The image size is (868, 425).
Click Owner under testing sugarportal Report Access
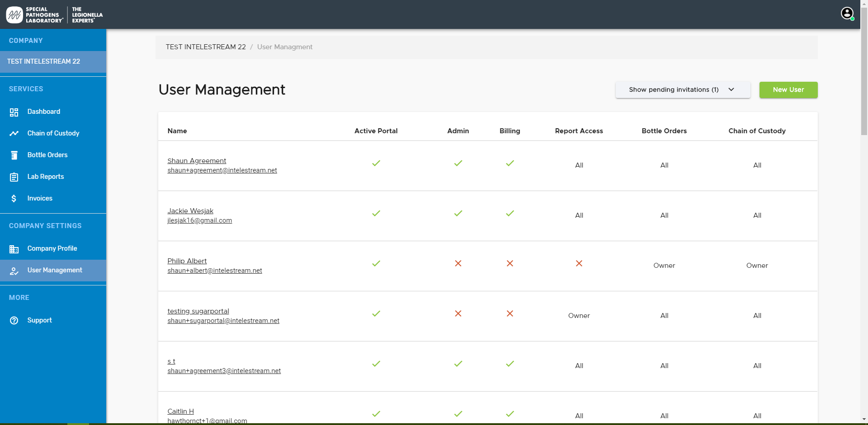(x=579, y=316)
